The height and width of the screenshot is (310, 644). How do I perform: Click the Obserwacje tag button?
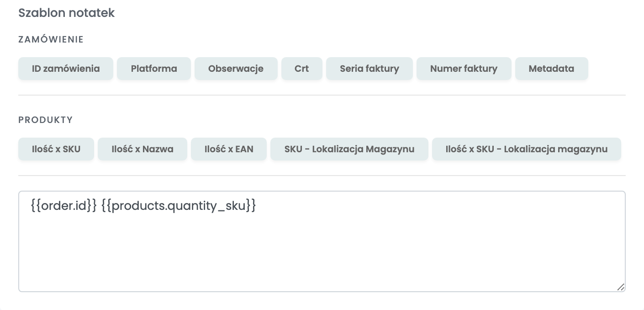tap(236, 69)
